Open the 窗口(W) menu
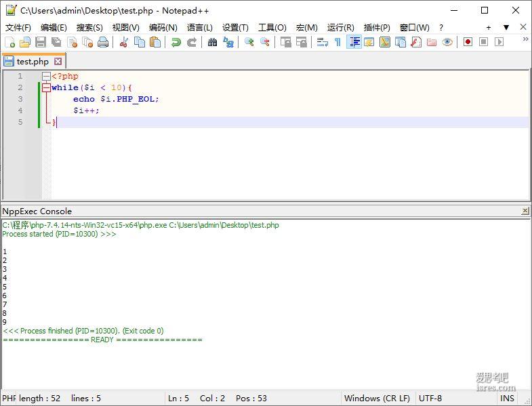This screenshot has height=406, width=532. pyautogui.click(x=415, y=28)
